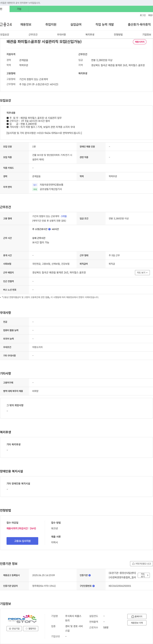Jump to 전형방법 section tab
Screen dimensions: 153x644
click(x=118, y=35)
